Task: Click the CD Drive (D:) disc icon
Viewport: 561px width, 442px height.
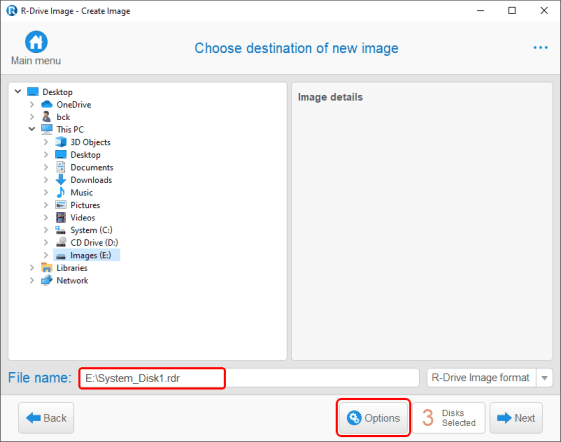Action: 61,242
